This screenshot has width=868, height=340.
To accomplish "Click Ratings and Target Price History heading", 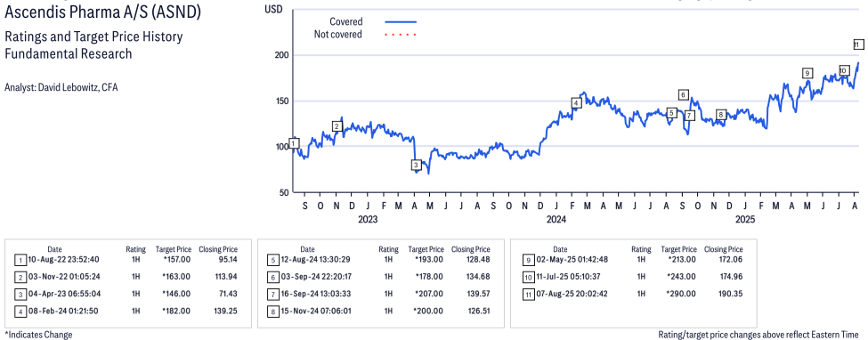I will pyautogui.click(x=93, y=37).
